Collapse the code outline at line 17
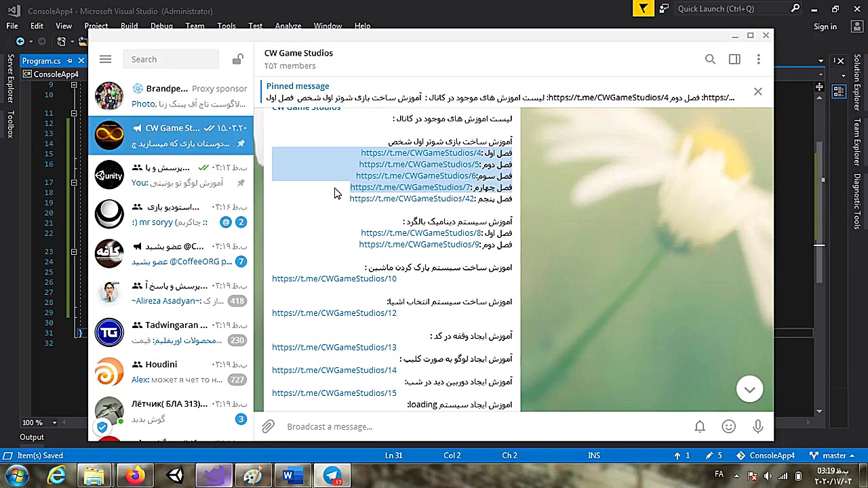 point(74,182)
